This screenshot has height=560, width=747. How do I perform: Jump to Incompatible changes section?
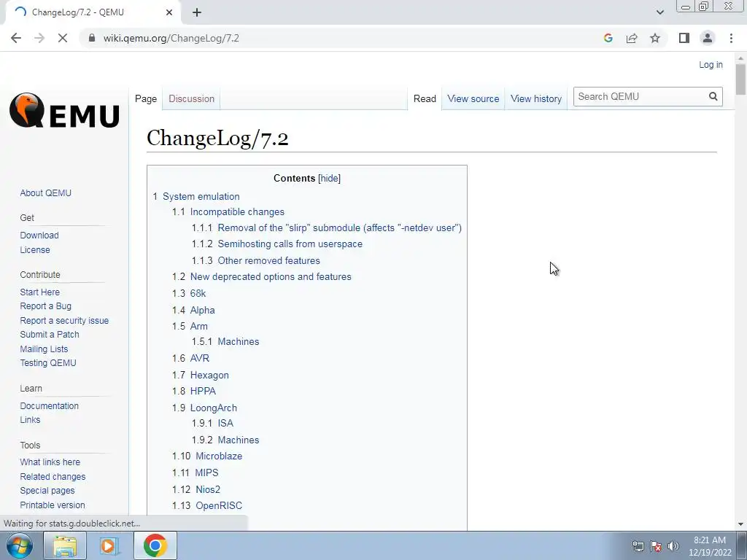237,212
